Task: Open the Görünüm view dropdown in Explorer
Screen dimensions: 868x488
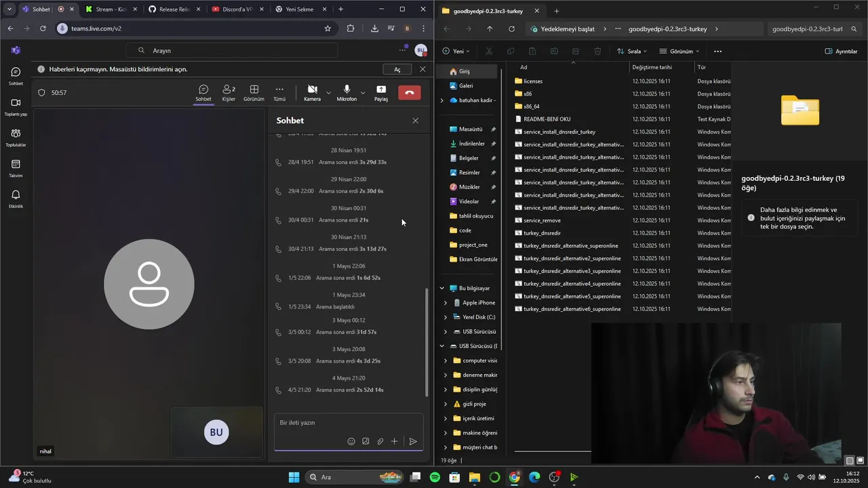Action: tap(678, 51)
